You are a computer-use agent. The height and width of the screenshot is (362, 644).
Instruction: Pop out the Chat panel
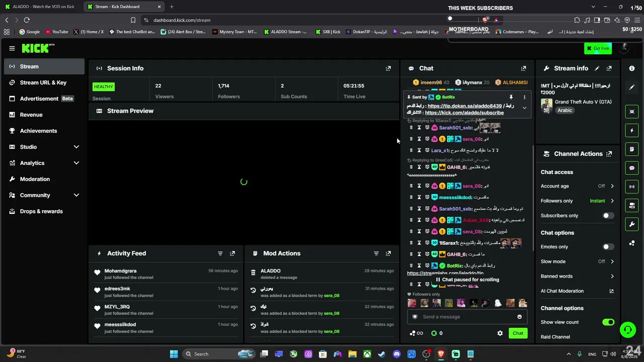pos(523,68)
